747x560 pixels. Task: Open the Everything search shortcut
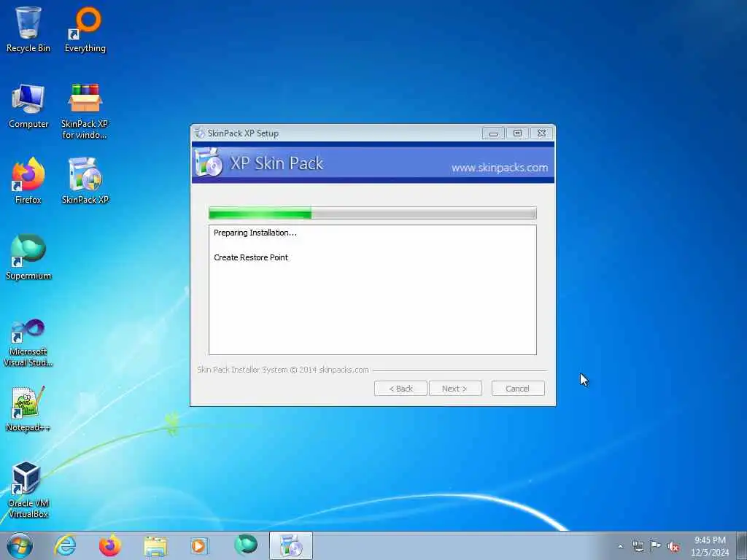(85, 28)
